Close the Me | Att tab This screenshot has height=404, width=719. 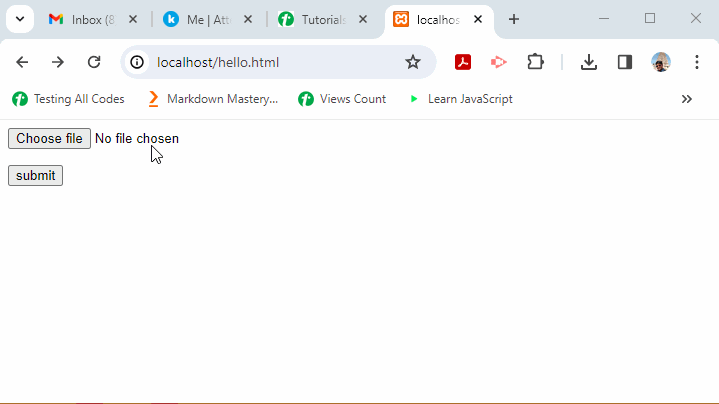(248, 19)
